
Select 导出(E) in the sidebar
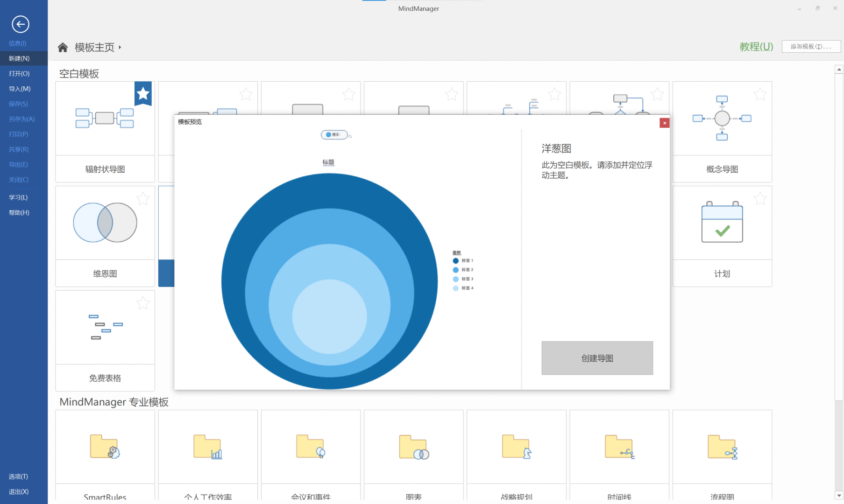point(18,165)
